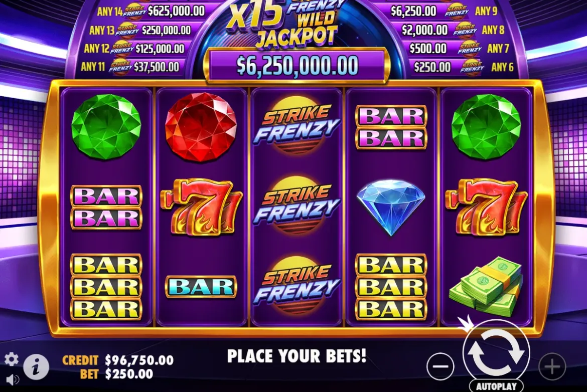Spin the reels with circular arrows button

tap(496, 352)
